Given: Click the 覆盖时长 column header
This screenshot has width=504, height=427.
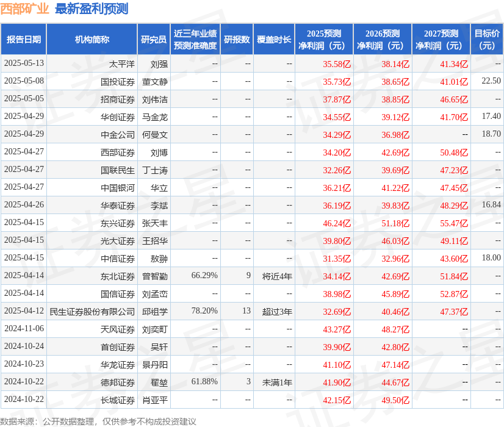Looking at the screenshot, I should tap(274, 38).
